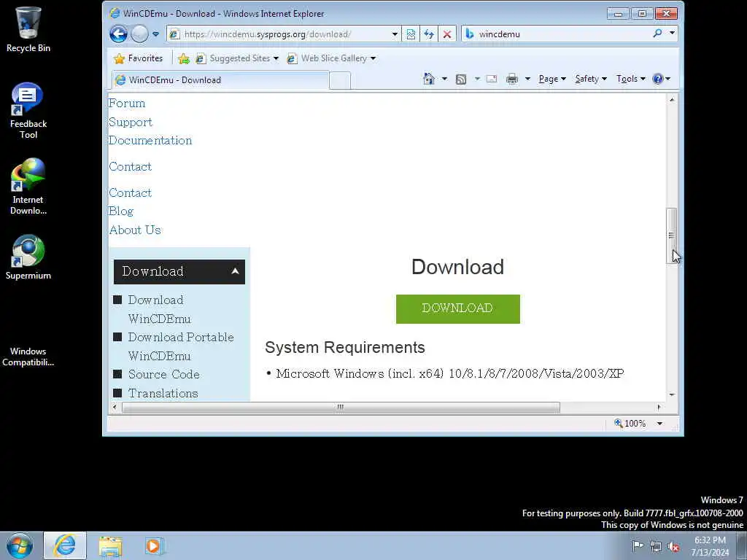Viewport: 747px width, 560px height.
Task: Open the Source Code sidebar link
Action: click(163, 374)
